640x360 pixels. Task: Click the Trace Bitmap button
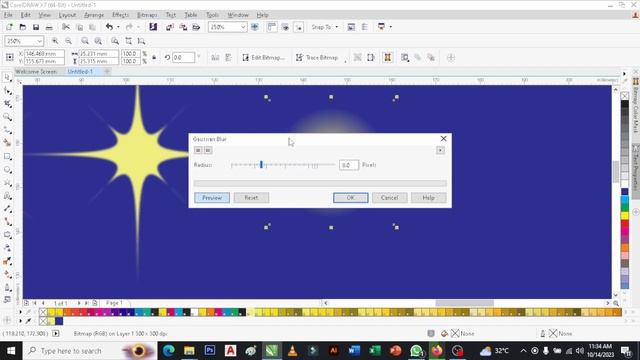point(317,58)
